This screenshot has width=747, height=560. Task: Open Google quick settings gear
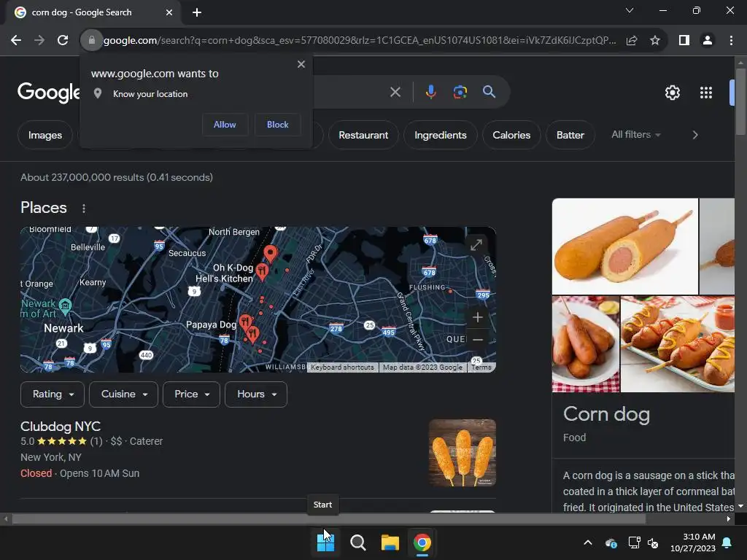(x=672, y=93)
